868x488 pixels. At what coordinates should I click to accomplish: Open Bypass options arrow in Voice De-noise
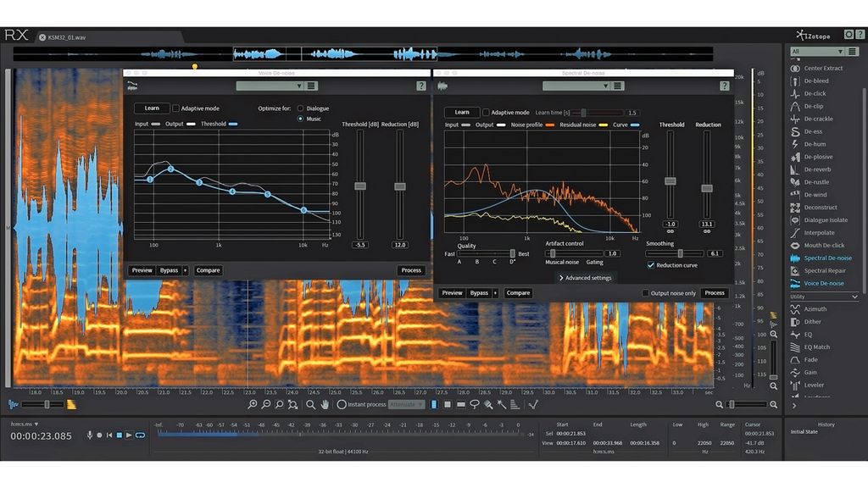point(185,270)
